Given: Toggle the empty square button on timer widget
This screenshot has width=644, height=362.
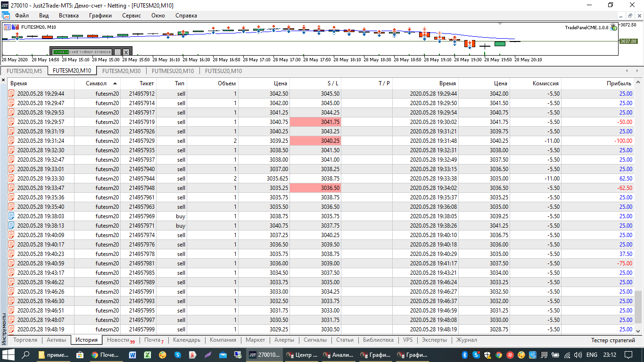Looking at the screenshot, I should (x=117, y=52).
